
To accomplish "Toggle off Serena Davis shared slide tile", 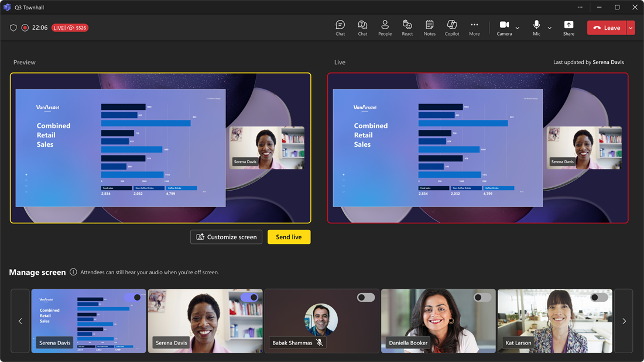I will (x=133, y=297).
